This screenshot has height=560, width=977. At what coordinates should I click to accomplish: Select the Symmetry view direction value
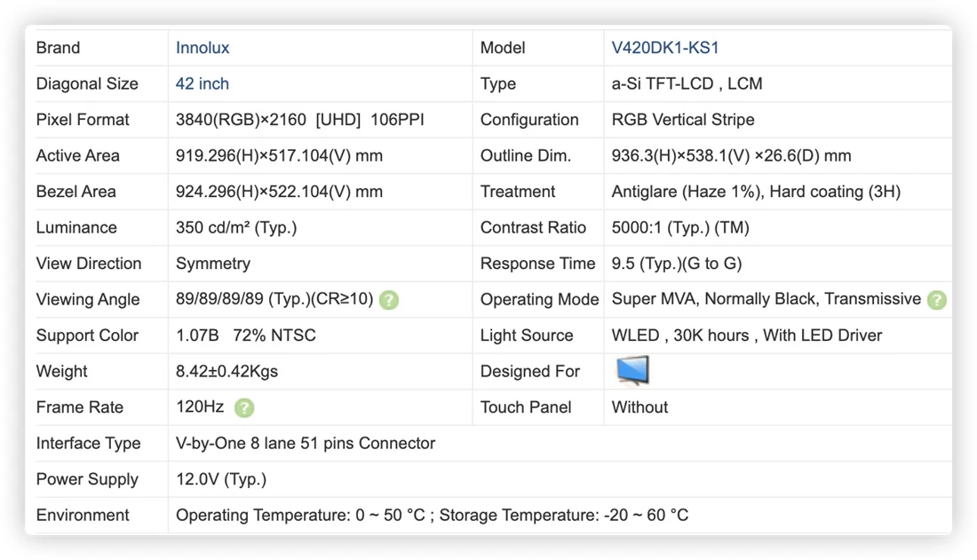(213, 264)
